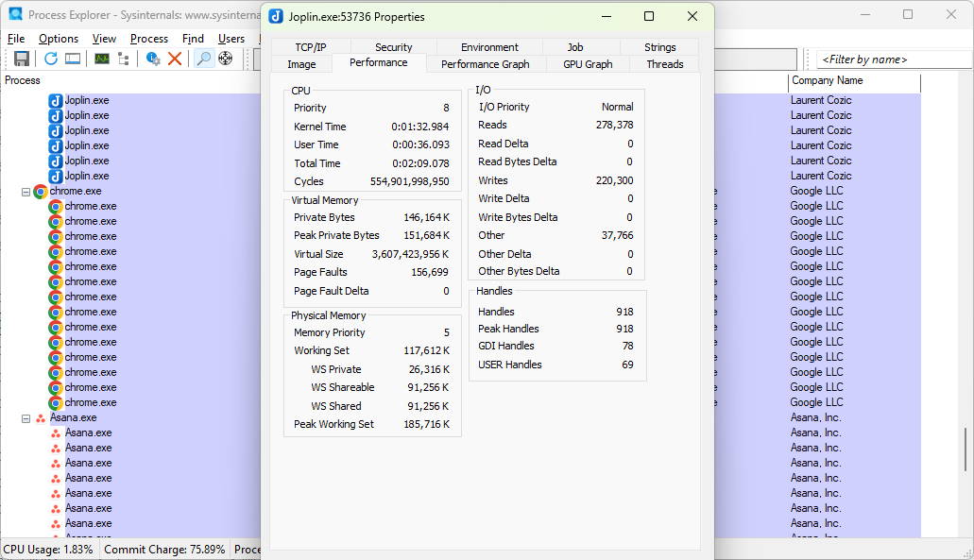Open the Find menu
The width and height of the screenshot is (974, 560).
click(193, 39)
